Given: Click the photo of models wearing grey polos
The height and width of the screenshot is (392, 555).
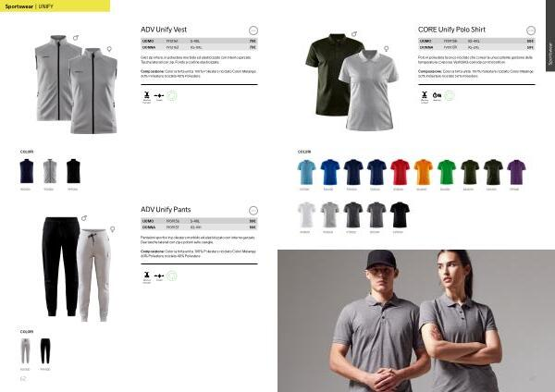Looking at the screenshot, I should [416, 321].
